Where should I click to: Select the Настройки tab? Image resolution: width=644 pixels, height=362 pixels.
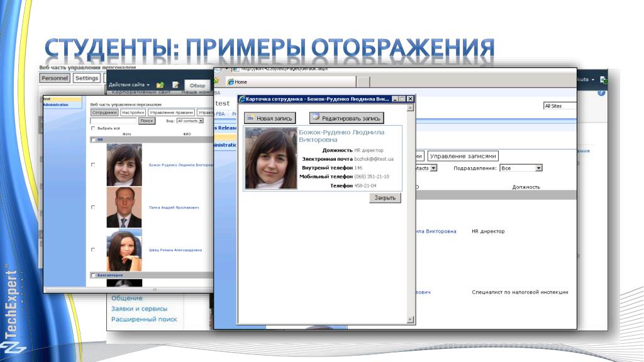[133, 112]
